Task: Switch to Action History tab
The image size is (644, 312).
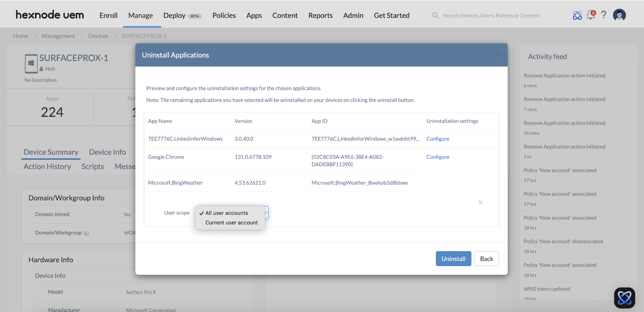Action: pos(47,166)
